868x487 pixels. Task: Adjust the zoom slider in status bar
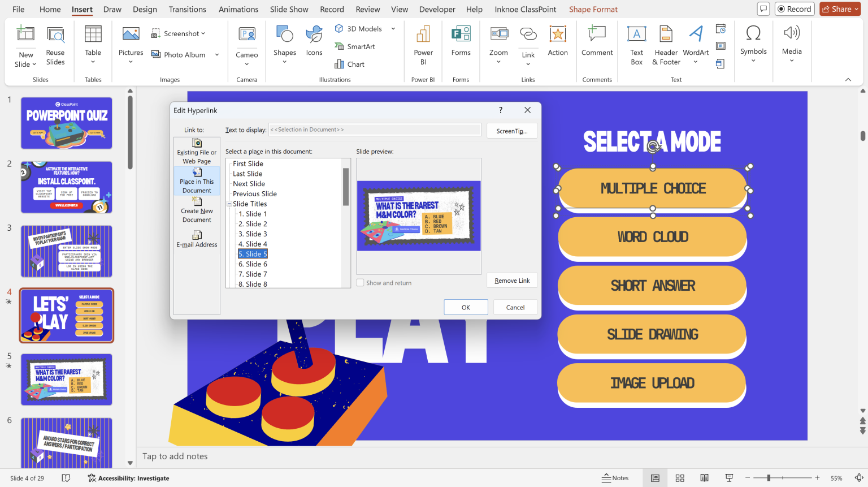pyautogui.click(x=769, y=477)
